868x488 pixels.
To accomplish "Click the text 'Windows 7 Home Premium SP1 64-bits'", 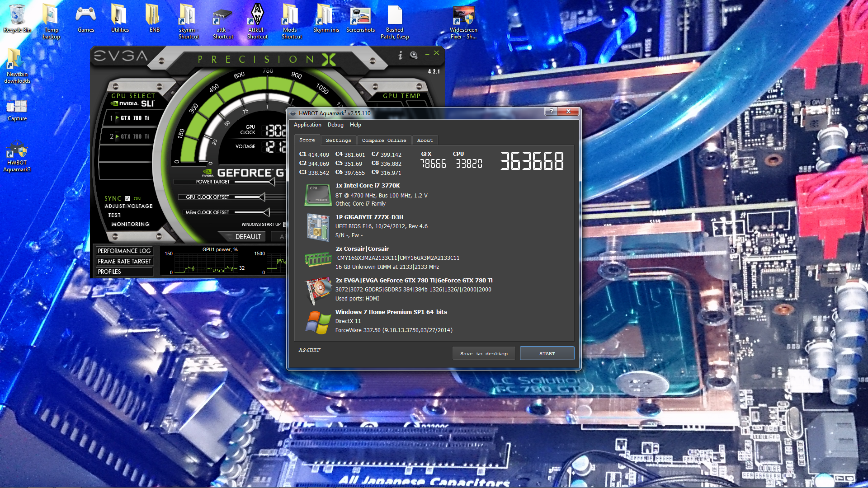I will point(391,312).
